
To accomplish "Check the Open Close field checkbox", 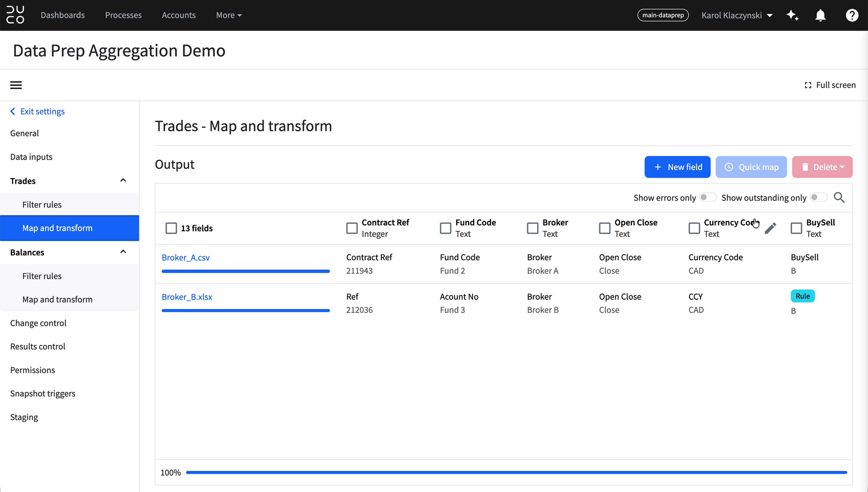I will tap(605, 228).
